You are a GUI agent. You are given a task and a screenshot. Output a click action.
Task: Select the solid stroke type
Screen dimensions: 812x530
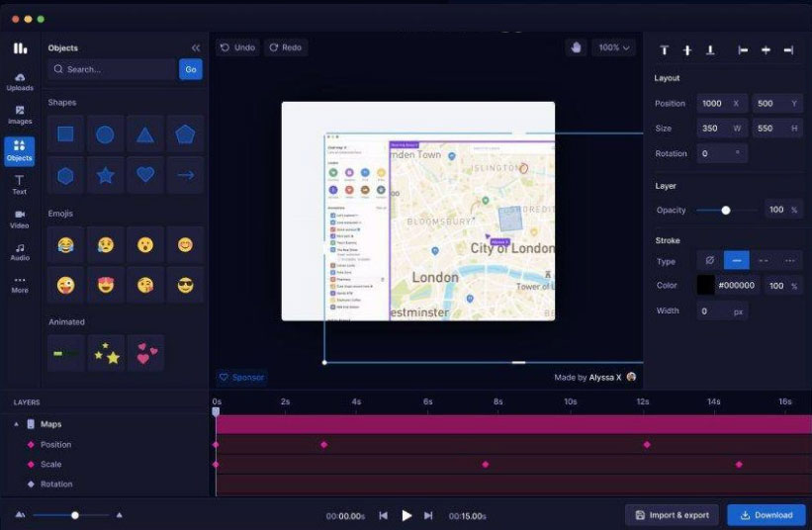click(736, 261)
